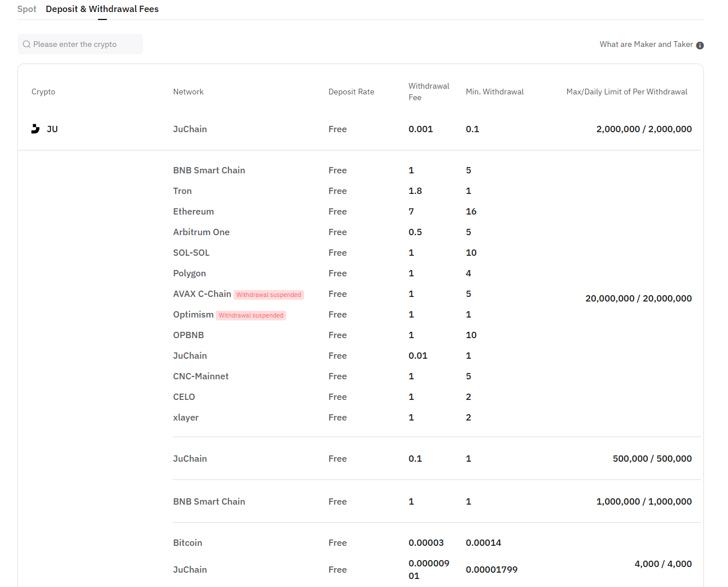Viewport: 728px width, 587px height.
Task: Click the Withdrawal suspended badge next to AVAX C-Chain
Action: [268, 295]
